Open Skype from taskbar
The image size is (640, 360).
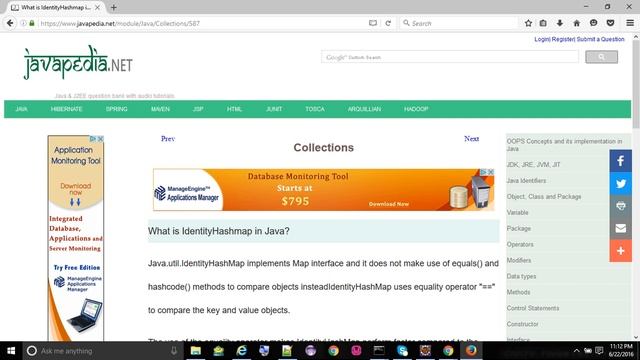[402, 351]
